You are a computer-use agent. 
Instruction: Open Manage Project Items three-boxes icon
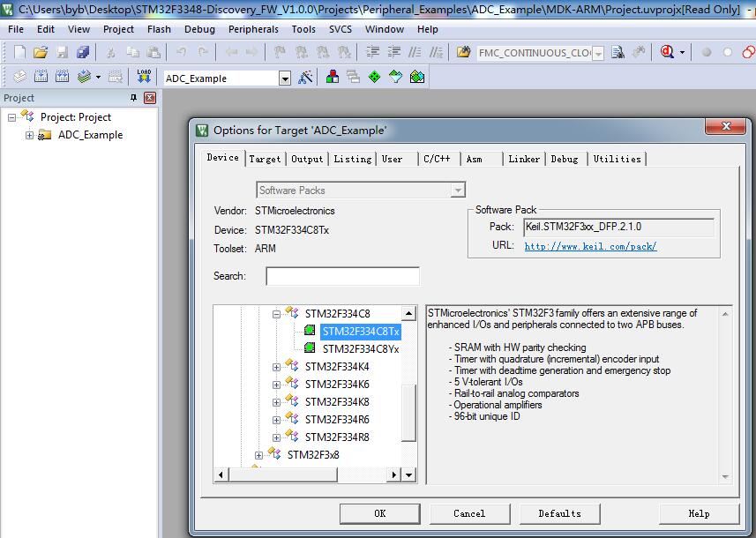point(333,77)
